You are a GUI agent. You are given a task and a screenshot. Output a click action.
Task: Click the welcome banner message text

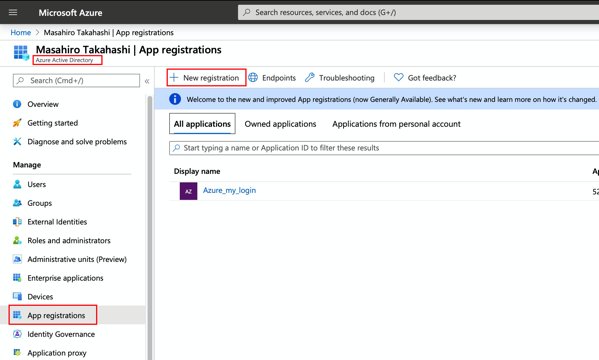(391, 99)
